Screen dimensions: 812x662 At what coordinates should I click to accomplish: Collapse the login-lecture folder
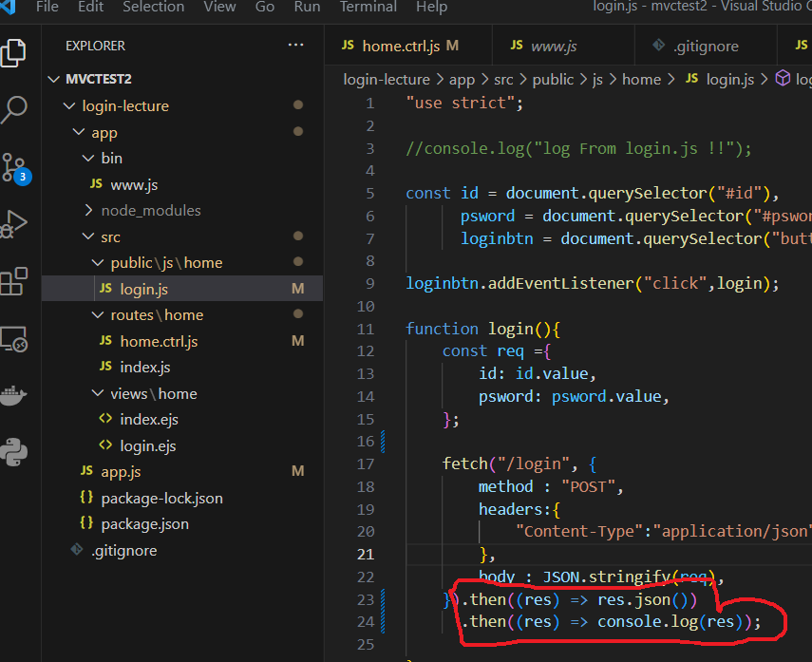pyautogui.click(x=69, y=105)
